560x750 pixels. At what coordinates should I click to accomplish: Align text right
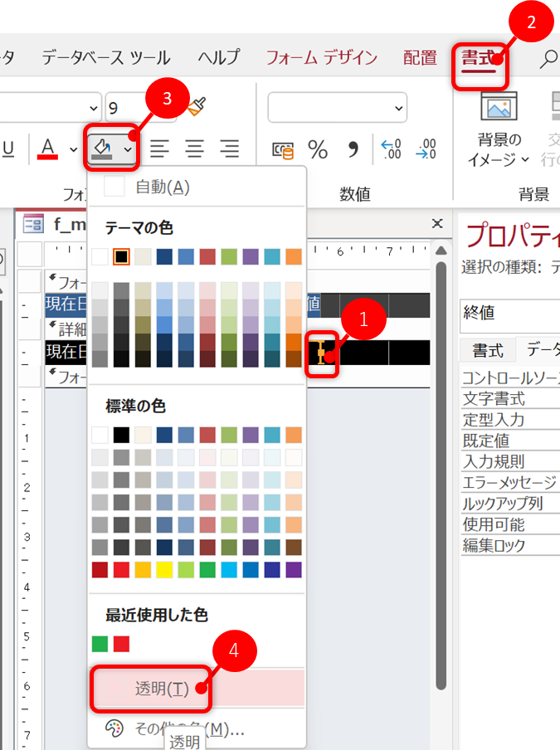[x=230, y=149]
